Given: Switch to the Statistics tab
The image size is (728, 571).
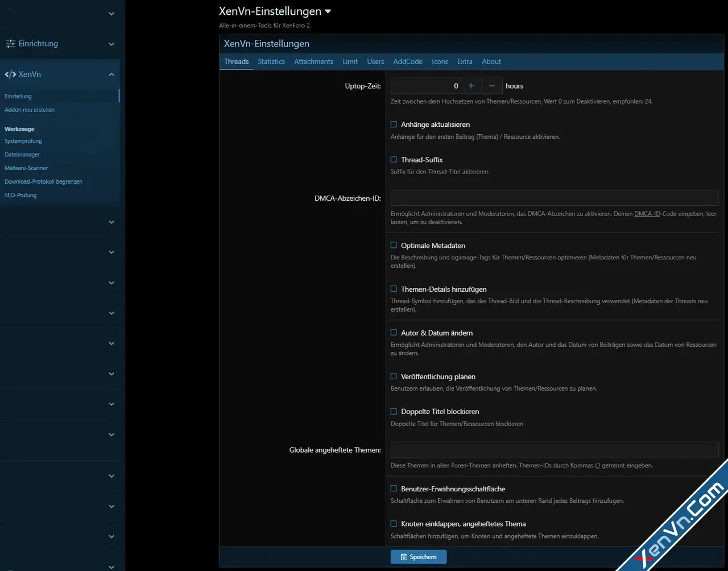Looking at the screenshot, I should tap(271, 61).
